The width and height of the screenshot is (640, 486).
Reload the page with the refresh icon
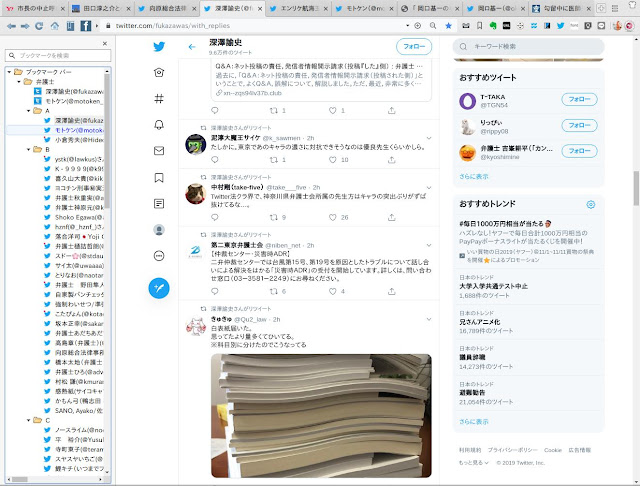tap(39, 26)
